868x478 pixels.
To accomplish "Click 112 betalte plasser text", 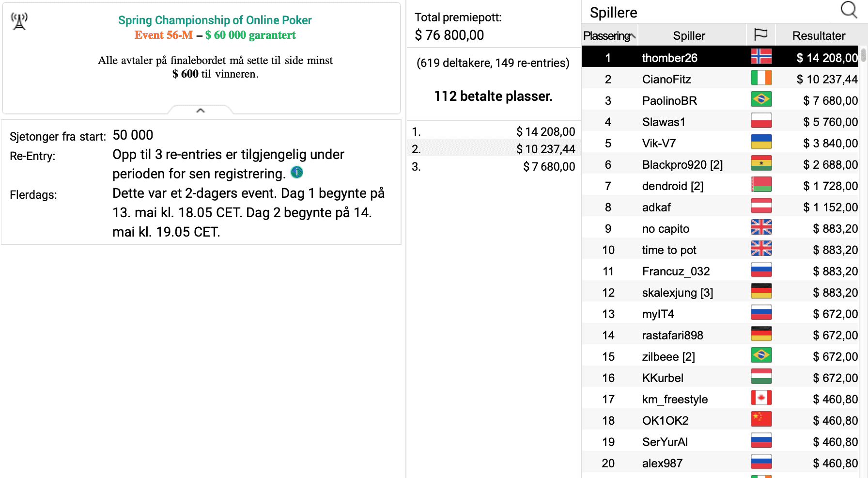I will tap(493, 96).
